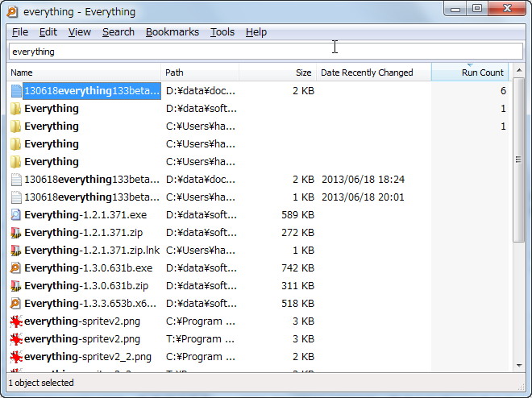532x398 pixels.
Task: Select the highlighted 130618everything133beta... file name
Action: pyautogui.click(x=92, y=91)
